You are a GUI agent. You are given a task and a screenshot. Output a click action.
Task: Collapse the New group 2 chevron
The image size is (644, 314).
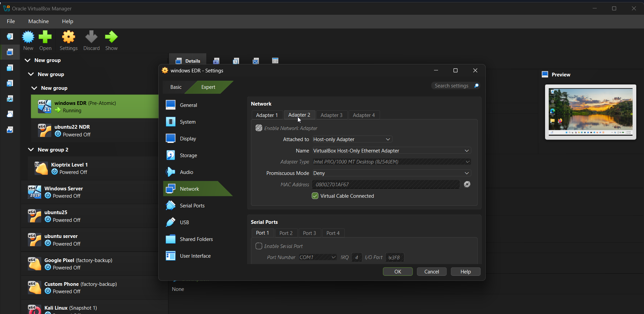(31, 149)
